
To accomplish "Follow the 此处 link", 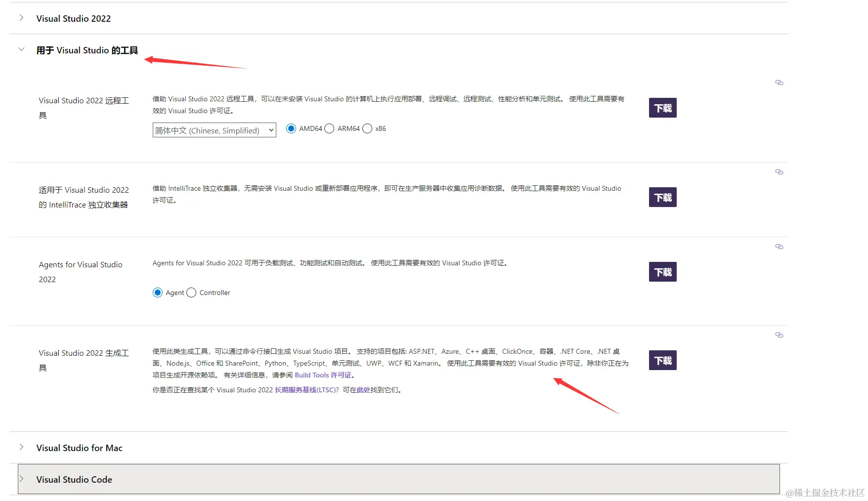I will pos(363,390).
